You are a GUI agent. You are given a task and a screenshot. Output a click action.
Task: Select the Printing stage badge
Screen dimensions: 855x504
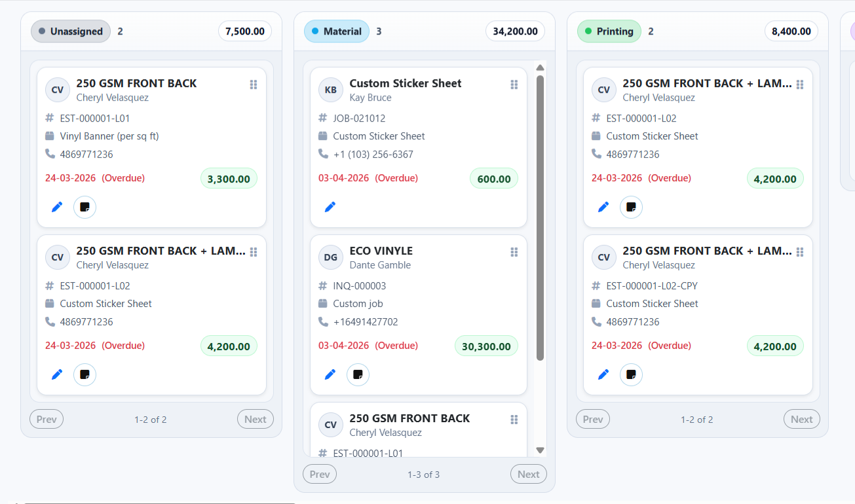point(609,31)
